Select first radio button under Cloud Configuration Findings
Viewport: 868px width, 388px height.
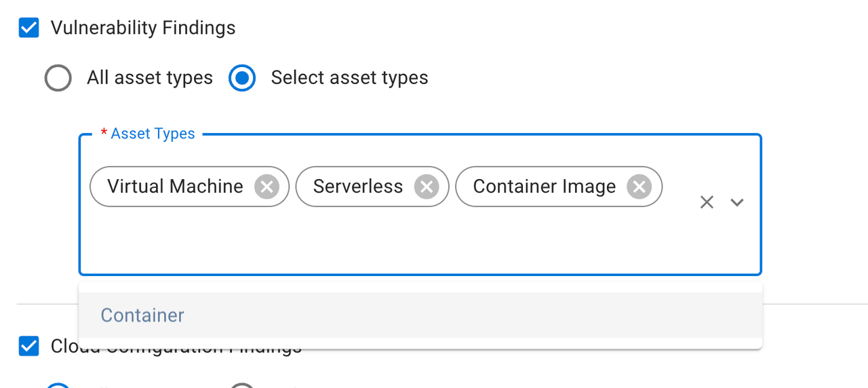(x=58, y=385)
